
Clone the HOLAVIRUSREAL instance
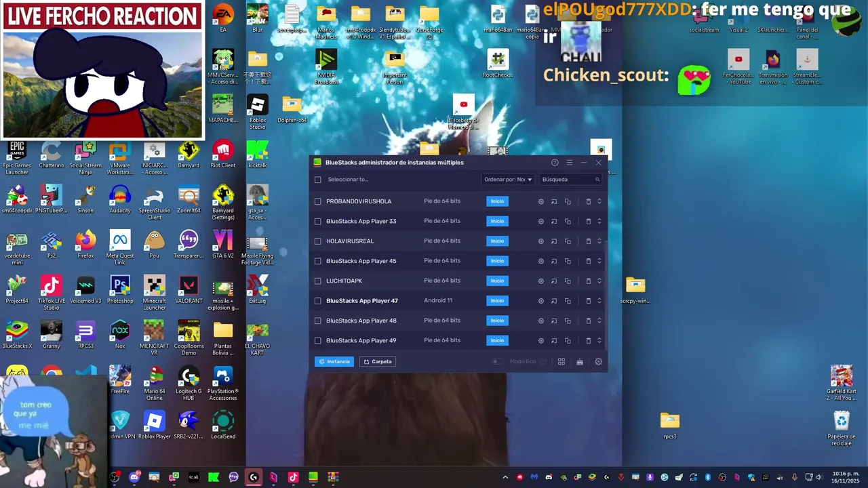pyautogui.click(x=568, y=241)
